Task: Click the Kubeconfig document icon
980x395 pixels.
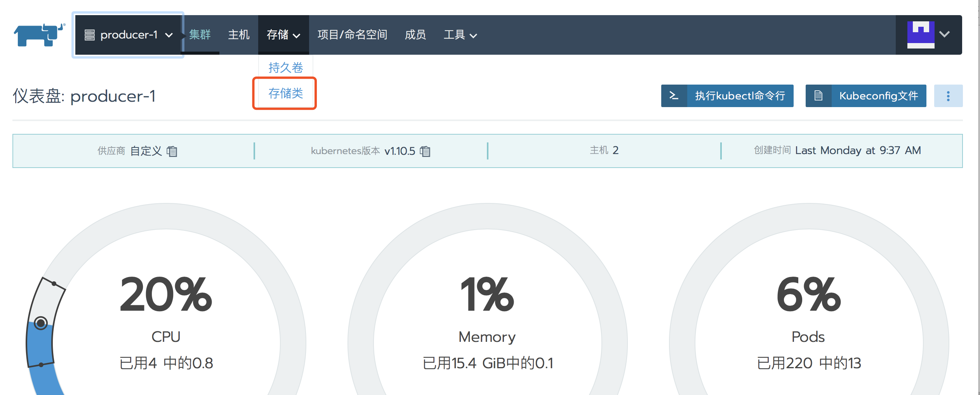Action: point(818,95)
